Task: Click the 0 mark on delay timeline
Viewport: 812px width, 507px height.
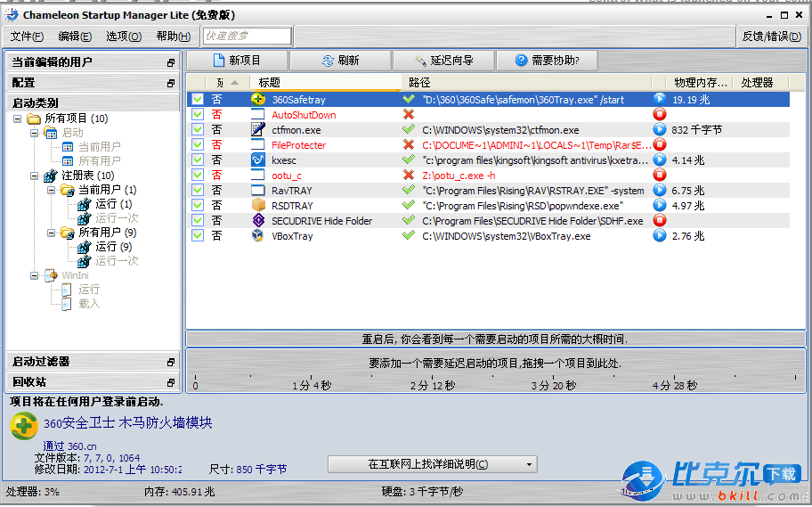Action: (x=195, y=385)
